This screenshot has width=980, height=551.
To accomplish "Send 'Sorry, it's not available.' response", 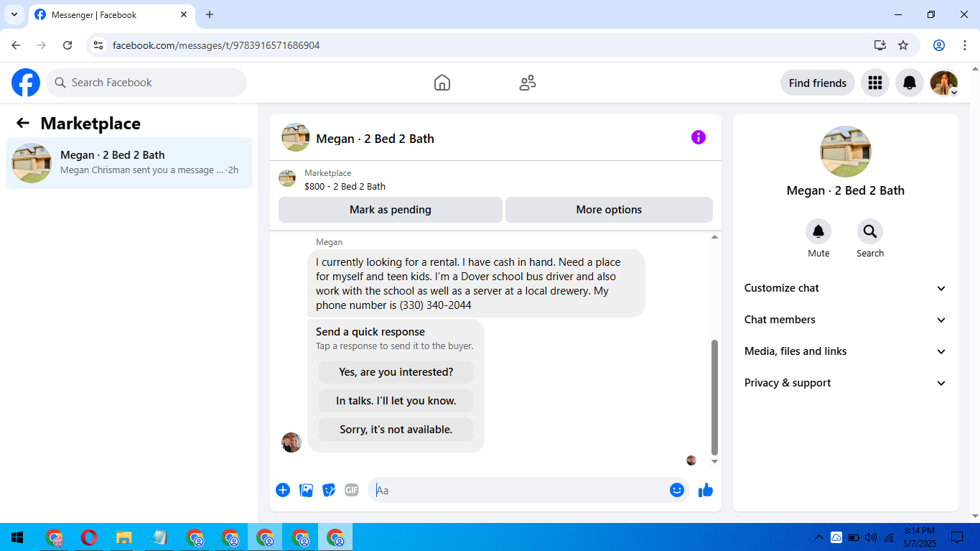I will pyautogui.click(x=396, y=430).
